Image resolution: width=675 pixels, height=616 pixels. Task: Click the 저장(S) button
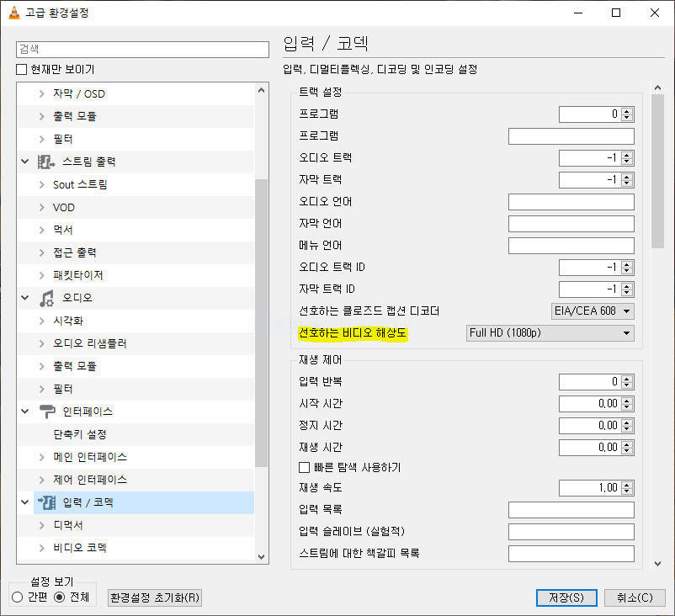[565, 597]
